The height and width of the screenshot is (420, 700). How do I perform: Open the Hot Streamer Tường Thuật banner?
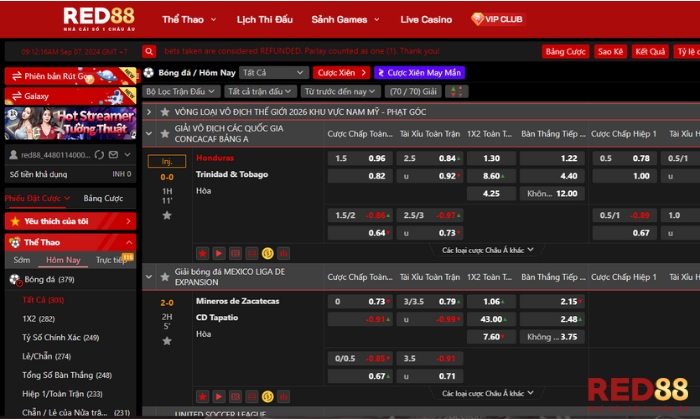point(71,123)
